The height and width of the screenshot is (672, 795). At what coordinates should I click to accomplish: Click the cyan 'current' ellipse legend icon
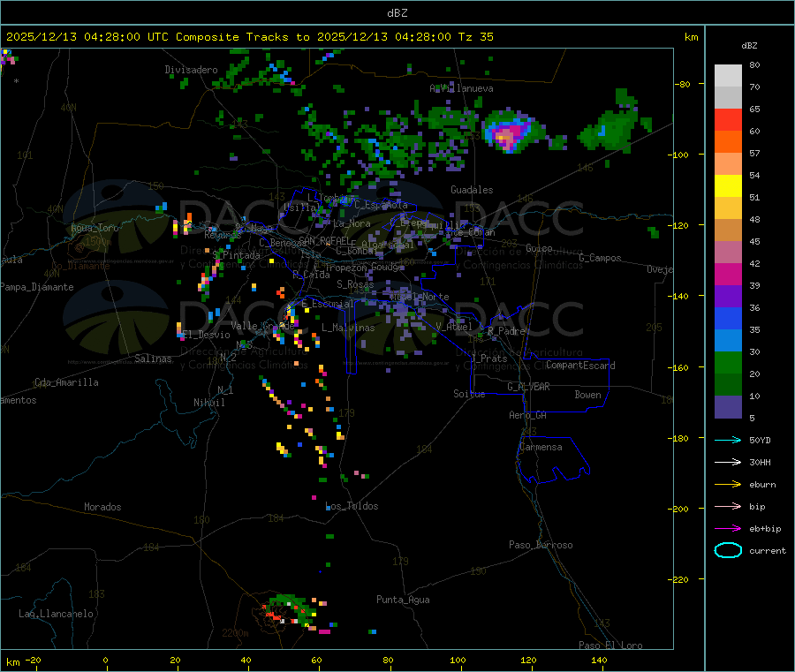pyautogui.click(x=728, y=550)
